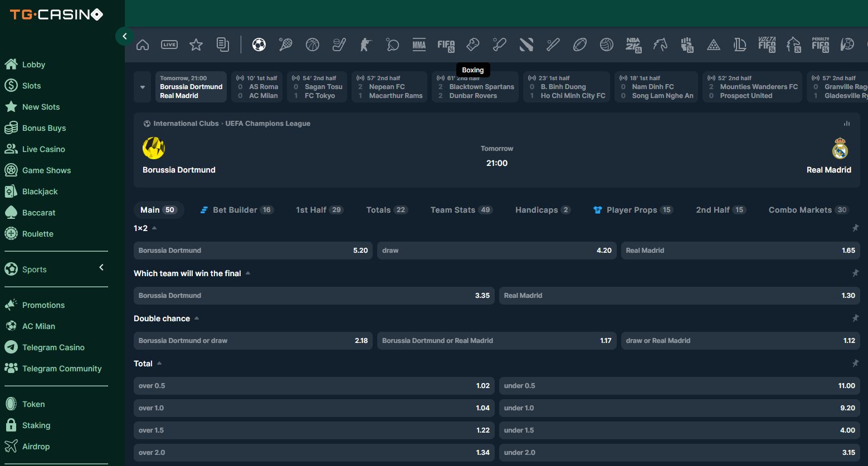Open the LIVE events icon
The image size is (868, 466).
tap(169, 45)
